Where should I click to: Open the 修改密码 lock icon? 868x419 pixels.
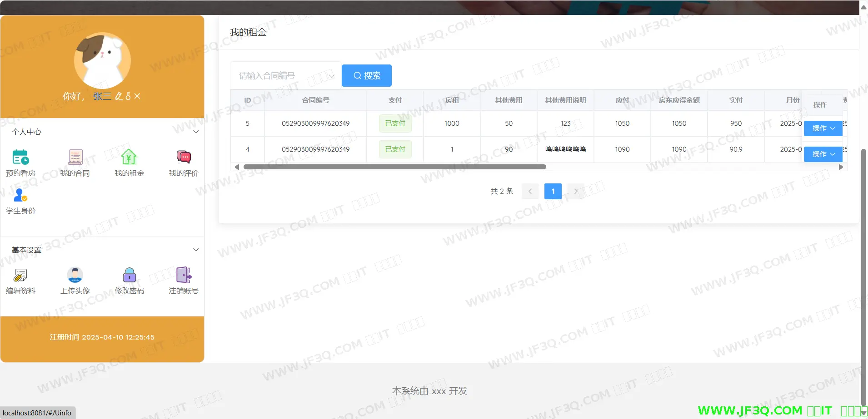(129, 275)
